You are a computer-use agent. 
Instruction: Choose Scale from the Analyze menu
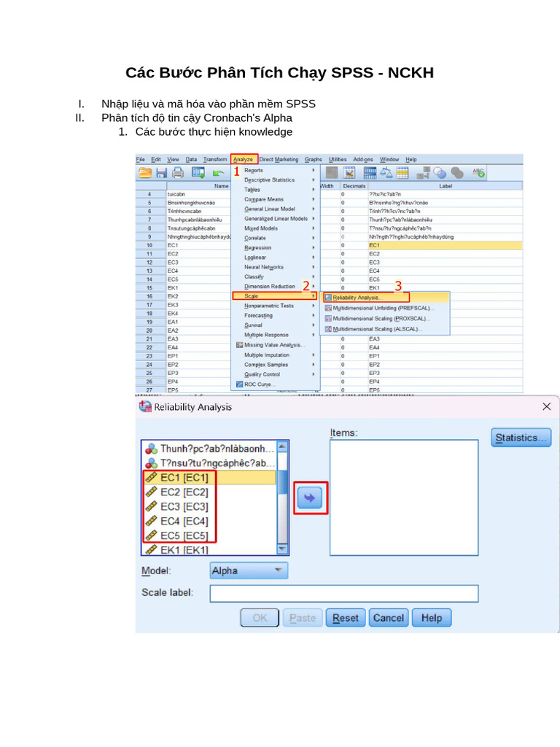(275, 296)
